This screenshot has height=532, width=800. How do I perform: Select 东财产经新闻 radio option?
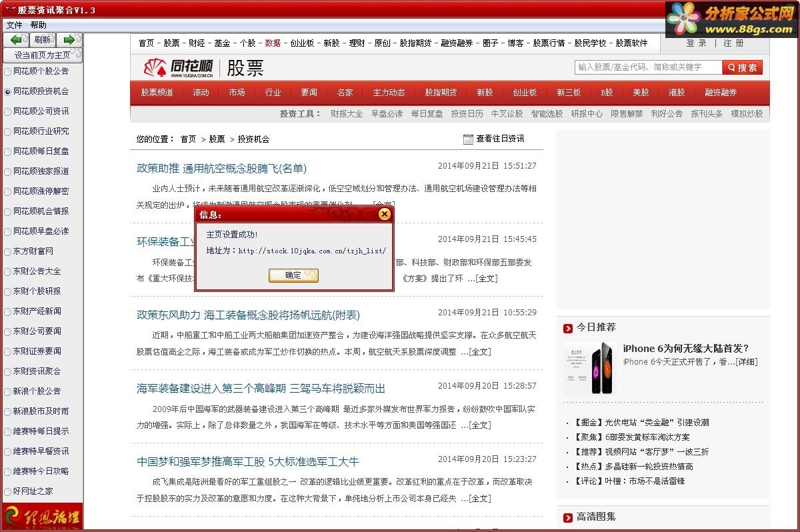33,311
